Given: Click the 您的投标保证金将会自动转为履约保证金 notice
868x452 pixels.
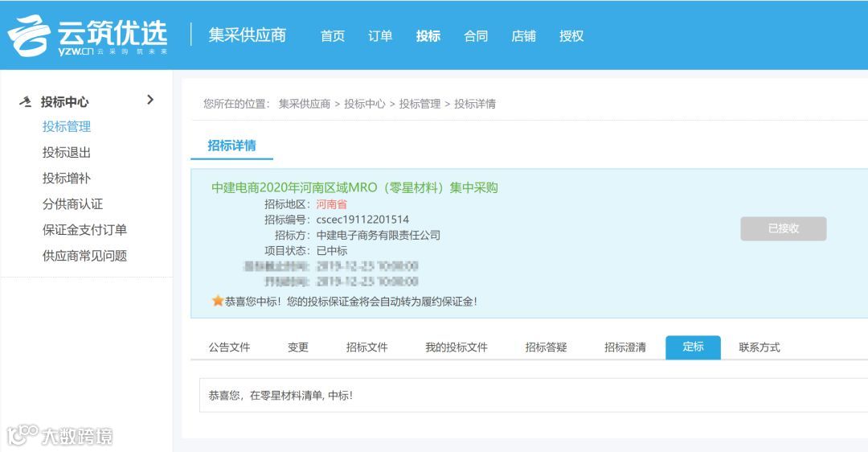Looking at the screenshot, I should pyautogui.click(x=382, y=302).
